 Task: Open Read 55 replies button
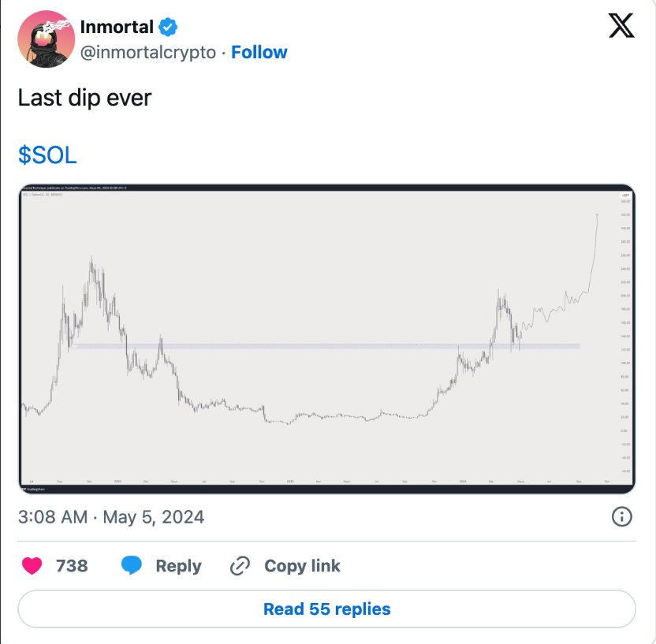(x=326, y=609)
